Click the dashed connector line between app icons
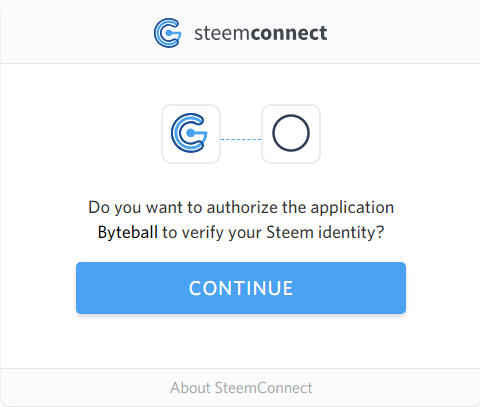This screenshot has height=407, width=480. pos(241,139)
